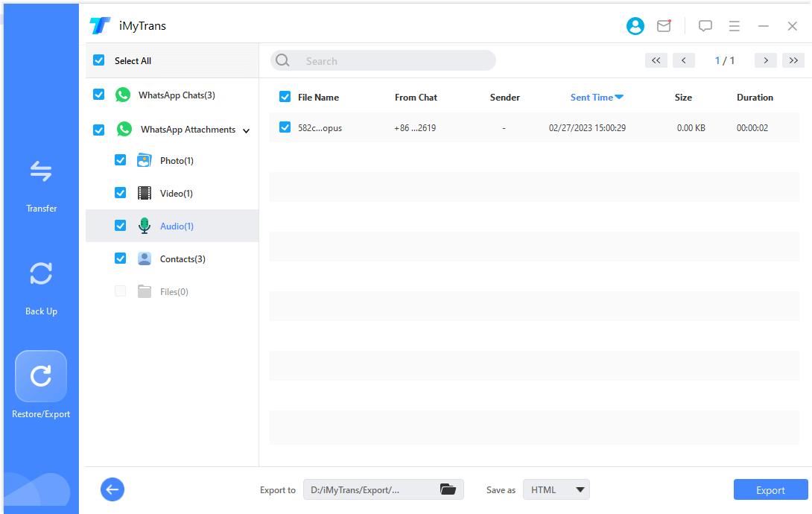Deselect the 582c...opus audio file checkbox
This screenshot has width=812, height=514.
(x=285, y=127)
